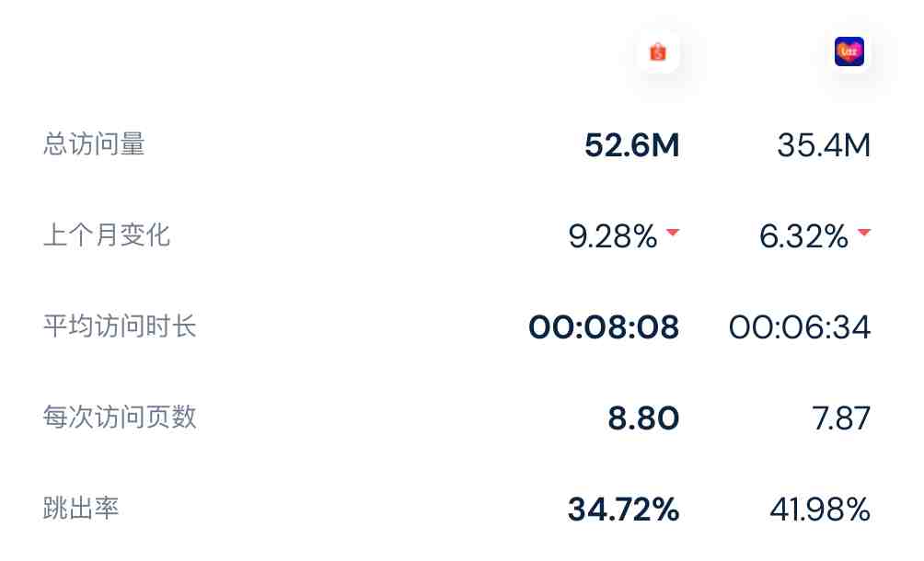Click the white circle behind Shopee logo

pos(658,52)
